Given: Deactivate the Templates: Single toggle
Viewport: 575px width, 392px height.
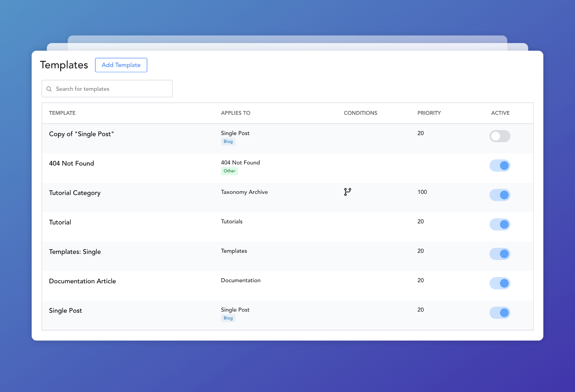Looking at the screenshot, I should [x=500, y=254].
